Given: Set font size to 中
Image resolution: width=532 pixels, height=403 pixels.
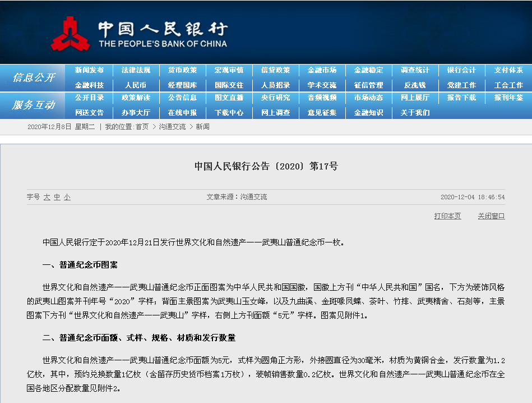Looking at the screenshot, I should point(57,197).
